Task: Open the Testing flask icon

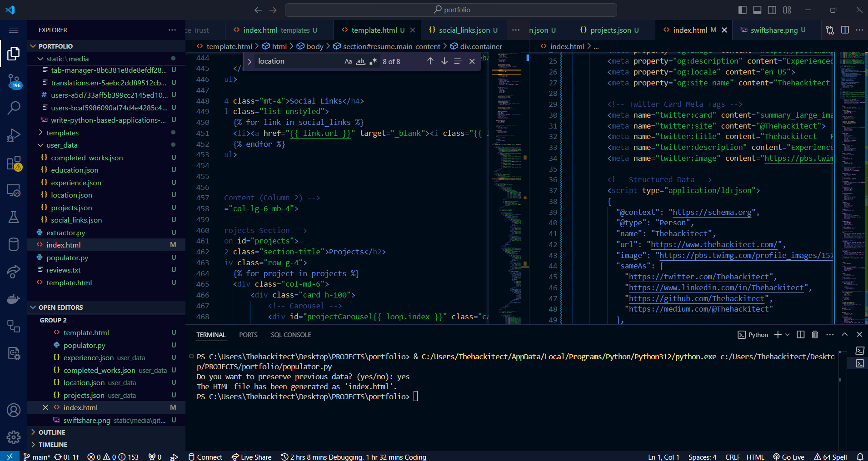Action: [14, 217]
